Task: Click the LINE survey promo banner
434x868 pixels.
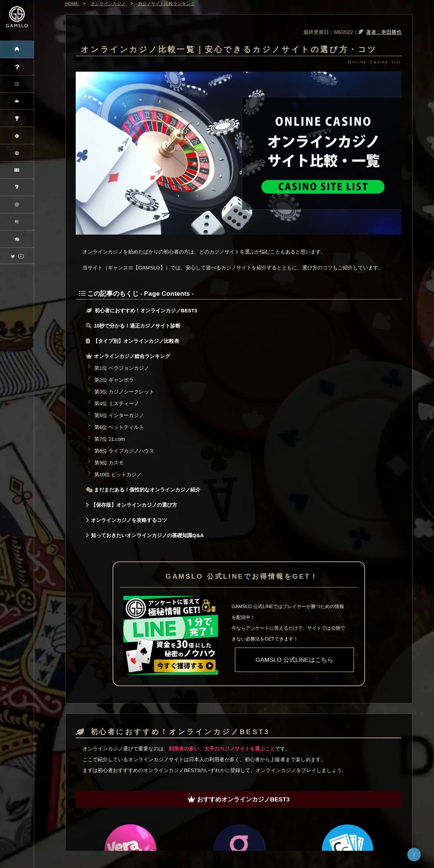Action: point(171,635)
